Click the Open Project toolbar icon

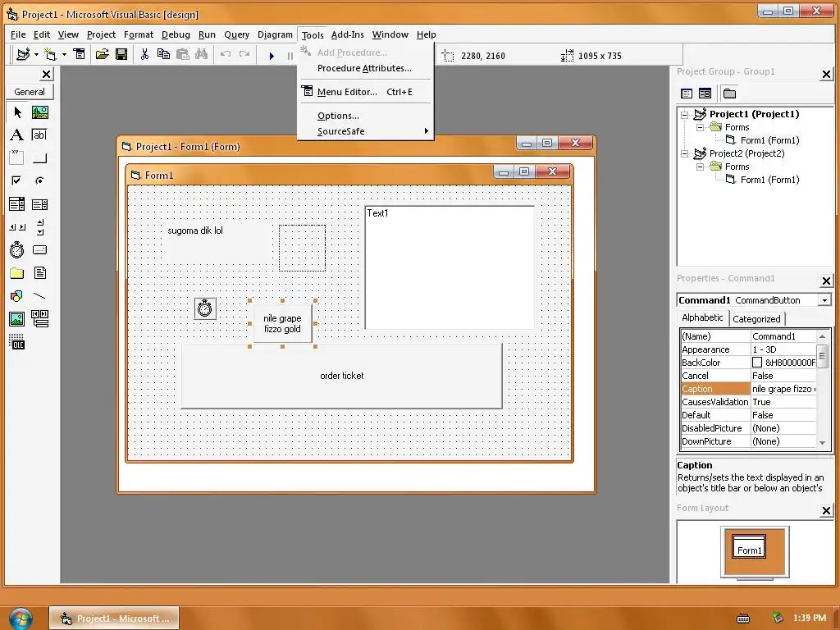[x=102, y=54]
